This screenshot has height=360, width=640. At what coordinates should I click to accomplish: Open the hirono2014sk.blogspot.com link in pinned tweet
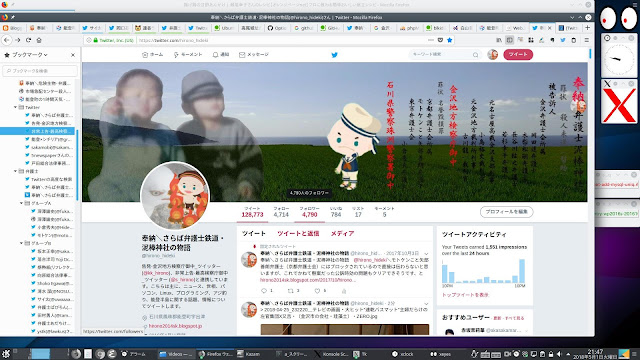click(307, 280)
